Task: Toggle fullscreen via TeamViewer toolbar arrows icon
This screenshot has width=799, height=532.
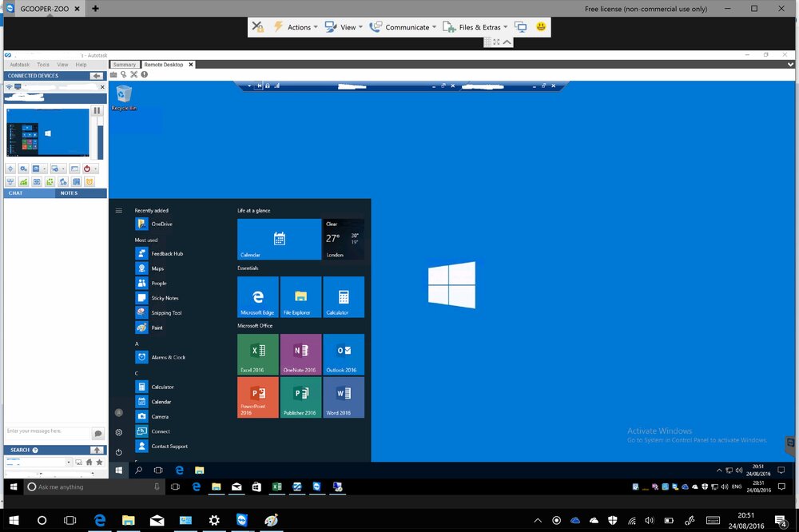Action: pos(496,42)
